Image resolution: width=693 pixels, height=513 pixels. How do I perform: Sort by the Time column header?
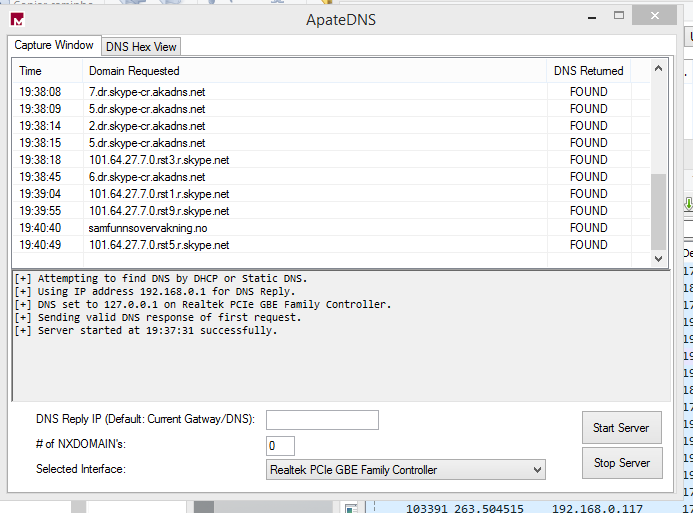[x=47, y=71]
